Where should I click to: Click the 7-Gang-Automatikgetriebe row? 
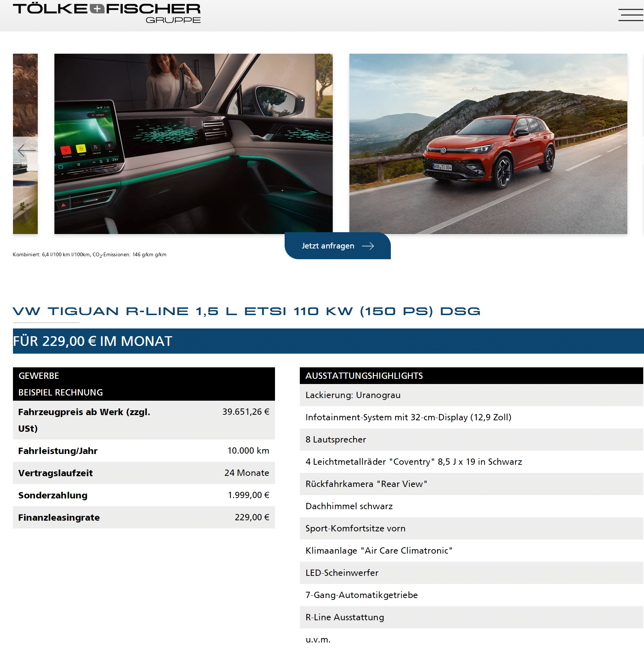[x=472, y=595]
